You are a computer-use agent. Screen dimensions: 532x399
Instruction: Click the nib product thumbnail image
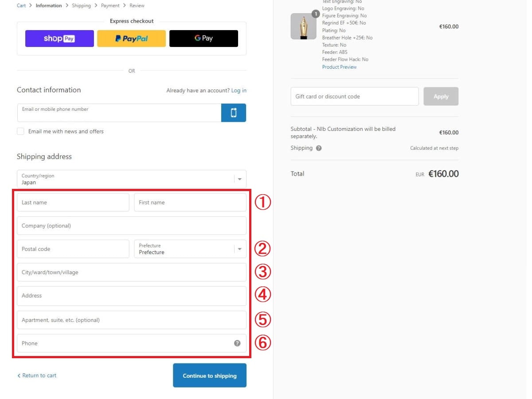[303, 27]
